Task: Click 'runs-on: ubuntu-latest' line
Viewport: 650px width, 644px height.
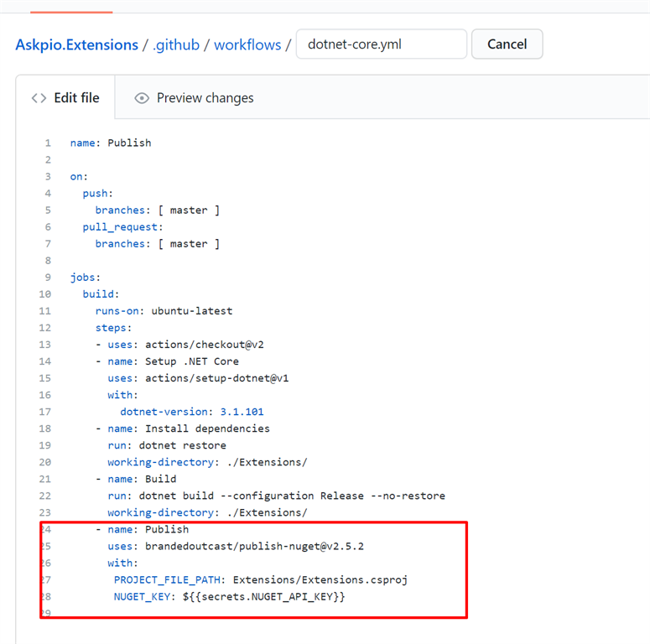Action: pyautogui.click(x=164, y=311)
